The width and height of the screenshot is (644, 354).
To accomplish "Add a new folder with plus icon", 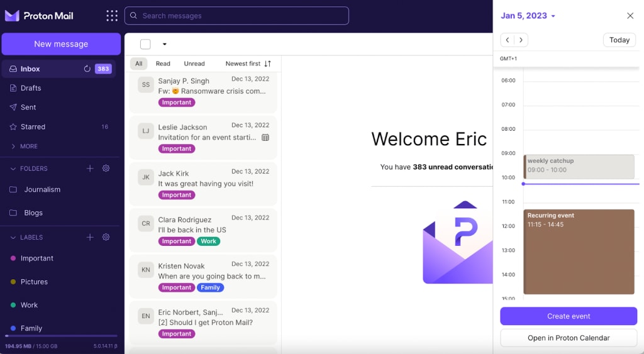I will [x=90, y=169].
